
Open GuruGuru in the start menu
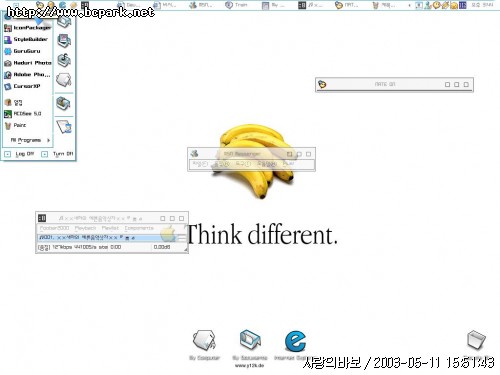(x=22, y=51)
